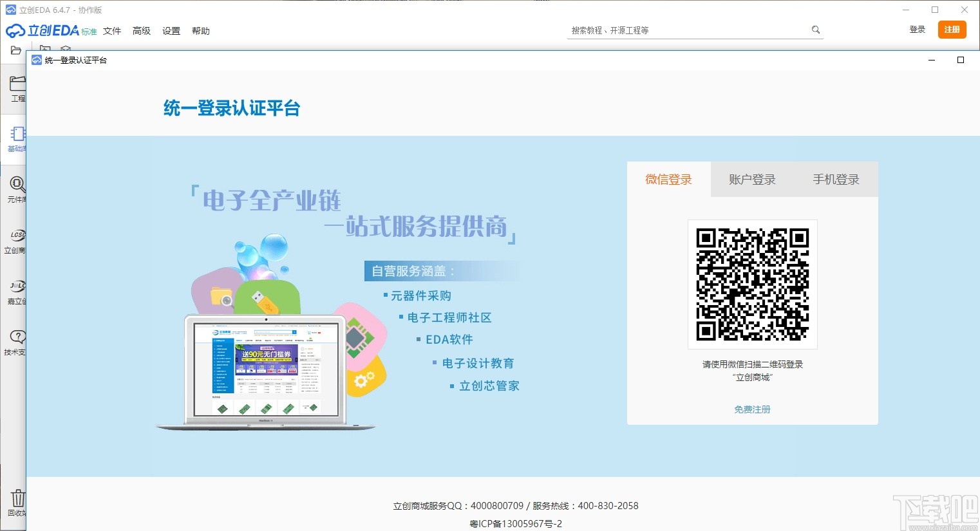Click the 粤ICP备13005967号-2 footer text
This screenshot has height=531, width=980.
point(516,523)
